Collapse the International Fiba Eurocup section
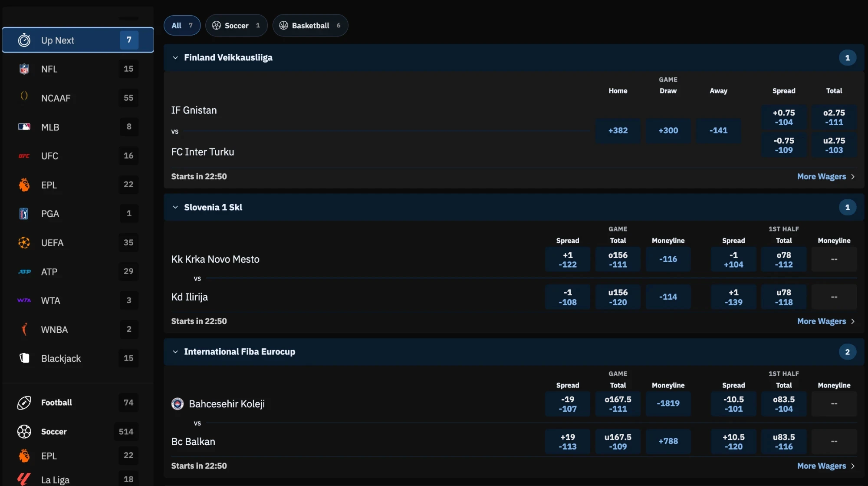Image resolution: width=868 pixels, height=486 pixels. click(x=175, y=352)
